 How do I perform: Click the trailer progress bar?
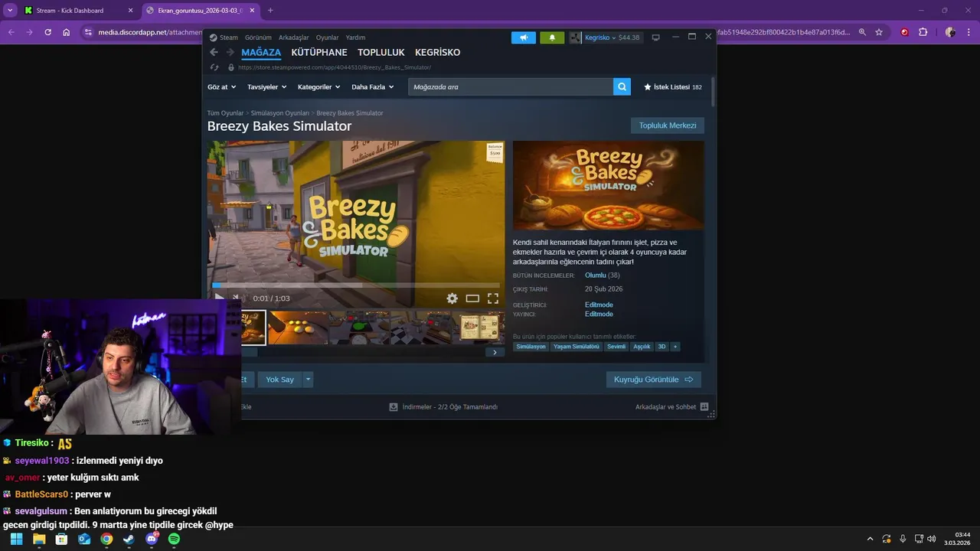(x=355, y=285)
